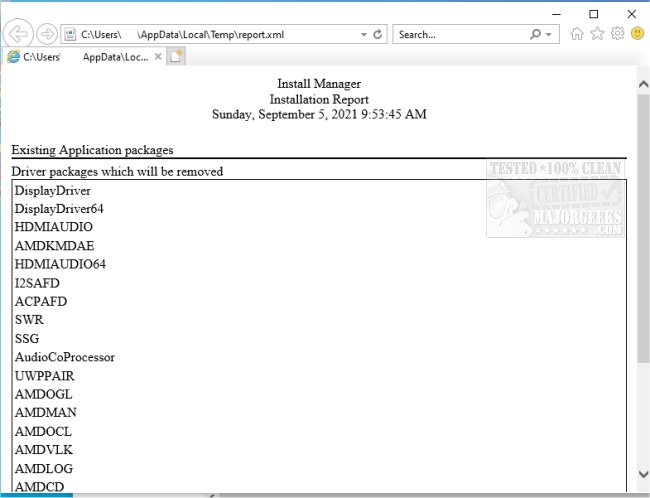Click the smiley feedback icon
The height and width of the screenshot is (498, 650).
(x=637, y=33)
